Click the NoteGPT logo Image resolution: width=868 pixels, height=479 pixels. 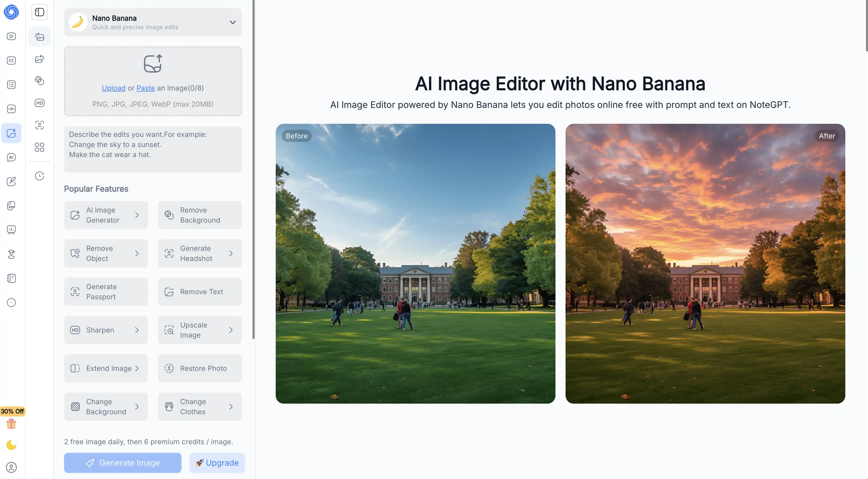point(11,12)
